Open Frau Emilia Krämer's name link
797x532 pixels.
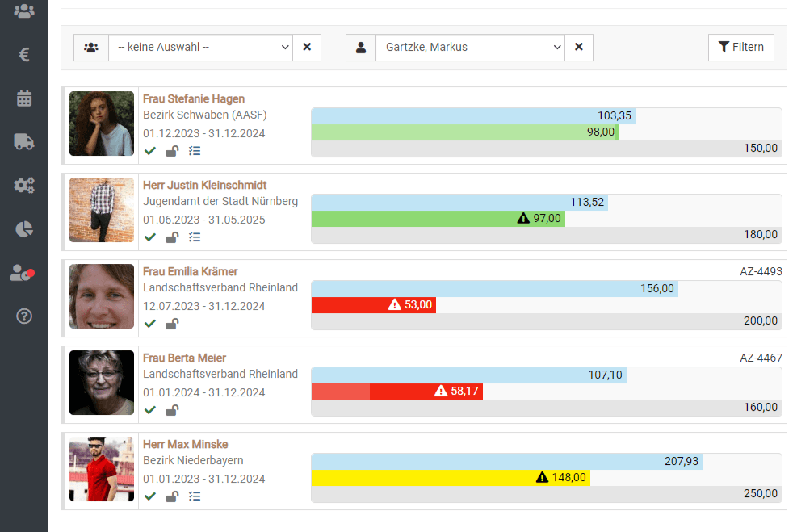click(191, 271)
